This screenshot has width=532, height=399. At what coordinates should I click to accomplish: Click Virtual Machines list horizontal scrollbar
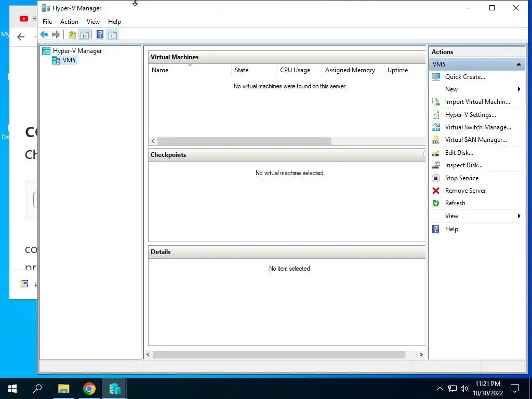coord(244,141)
